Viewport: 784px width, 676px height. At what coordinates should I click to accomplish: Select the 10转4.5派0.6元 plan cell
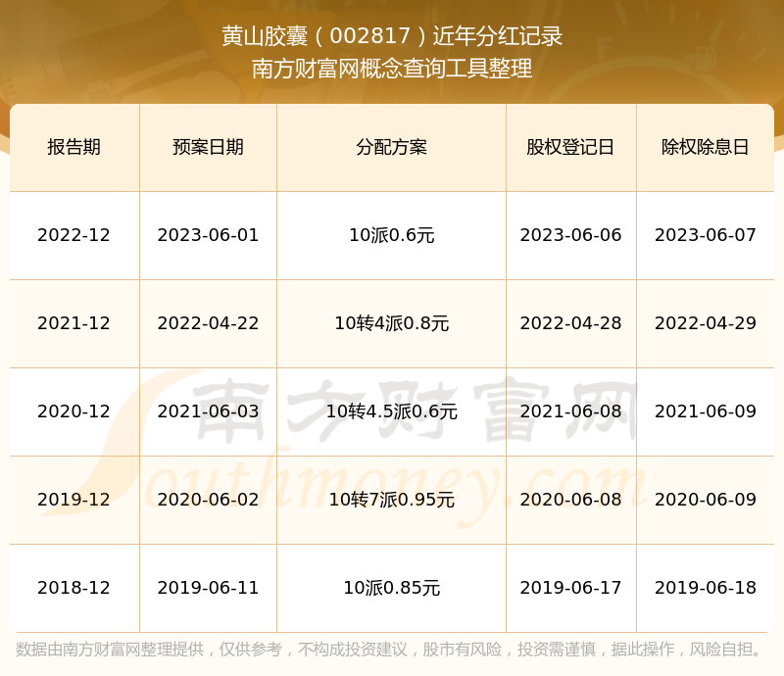[391, 411]
